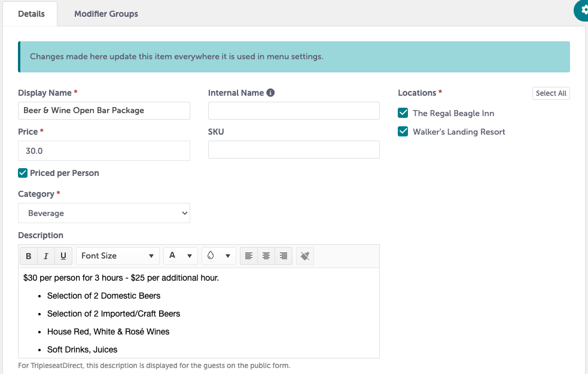Click the Internal Name info icon
This screenshot has width=588, height=374.
[270, 93]
